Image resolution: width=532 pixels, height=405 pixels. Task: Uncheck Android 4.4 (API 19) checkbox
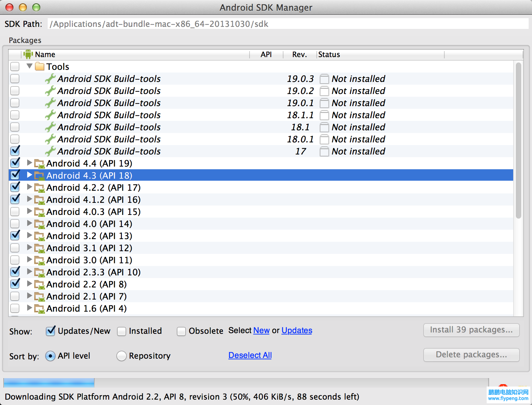pyautogui.click(x=15, y=163)
